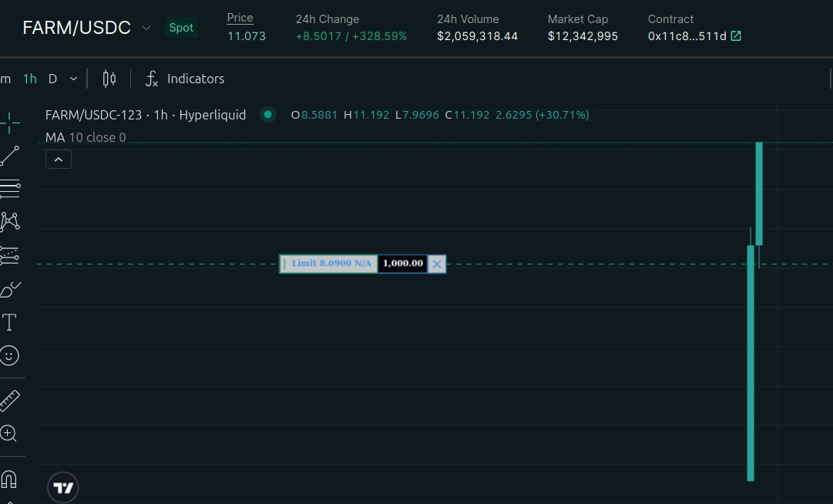Click the underlined Price label
Screen dimensions: 833x504
point(240,18)
